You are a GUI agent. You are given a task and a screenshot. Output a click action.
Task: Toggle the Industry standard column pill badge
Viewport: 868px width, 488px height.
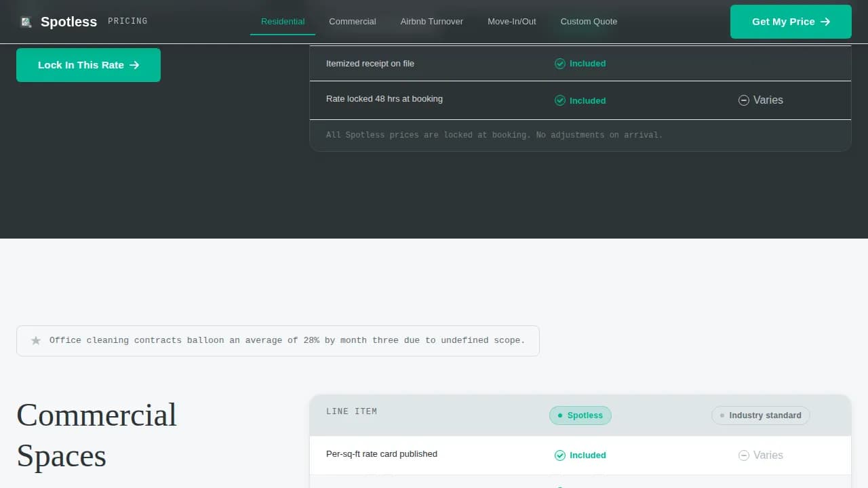[759, 415]
